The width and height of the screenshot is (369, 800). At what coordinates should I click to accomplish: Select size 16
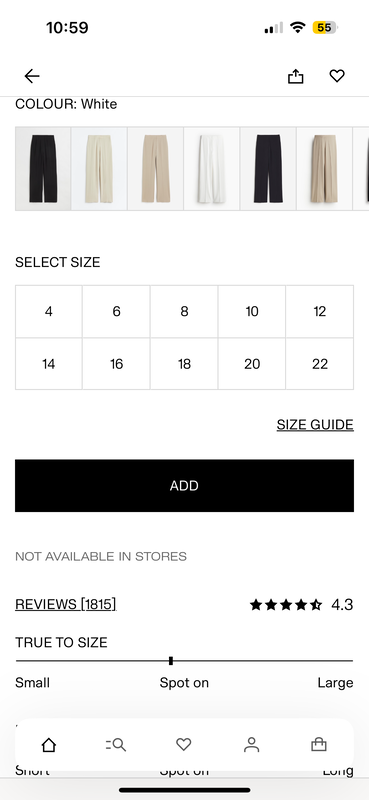pos(116,364)
